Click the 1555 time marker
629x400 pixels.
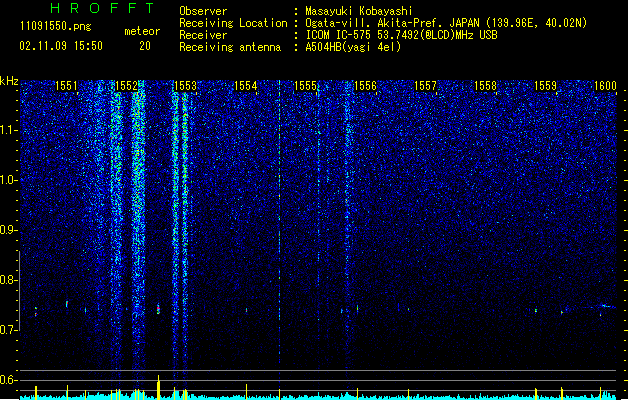pos(306,86)
